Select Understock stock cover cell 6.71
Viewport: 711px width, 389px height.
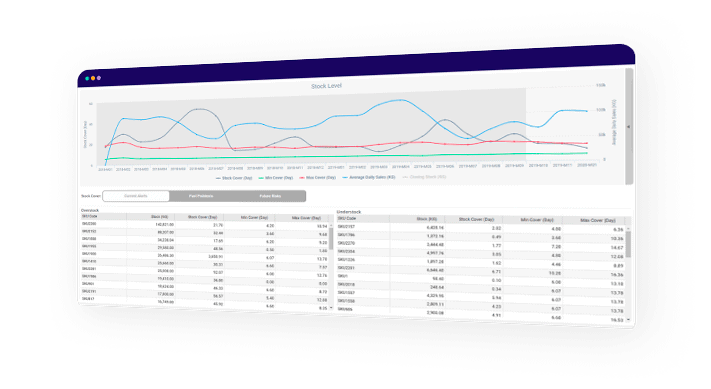(497, 272)
